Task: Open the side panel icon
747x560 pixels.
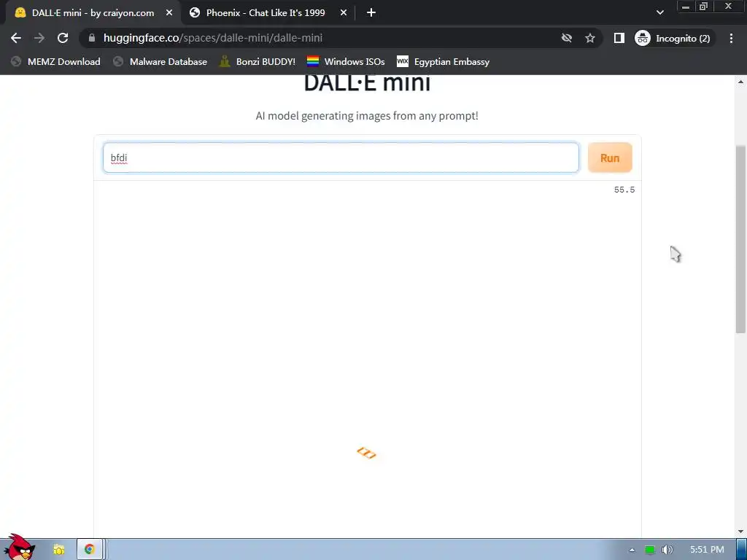Action: [619, 38]
